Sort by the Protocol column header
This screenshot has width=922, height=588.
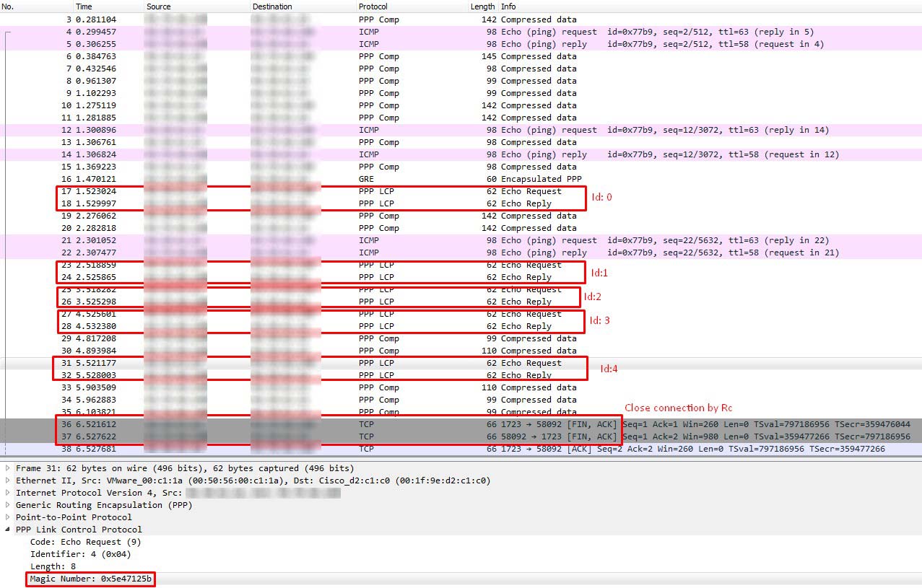412,6
